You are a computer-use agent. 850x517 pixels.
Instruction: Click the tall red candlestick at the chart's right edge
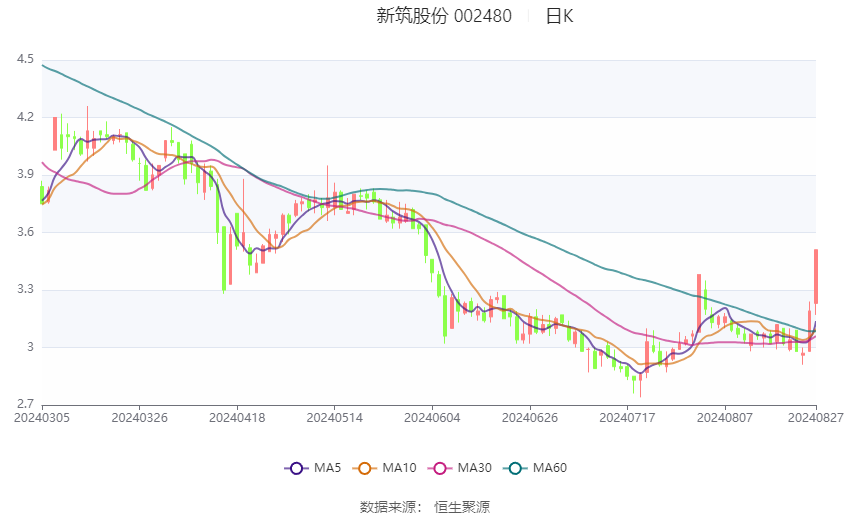click(816, 277)
